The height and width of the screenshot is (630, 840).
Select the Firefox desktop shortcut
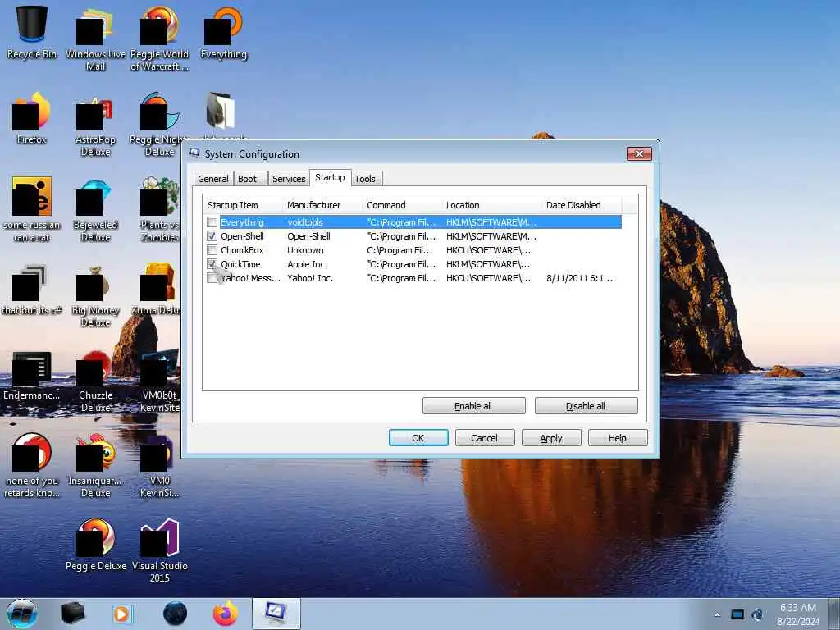32,118
